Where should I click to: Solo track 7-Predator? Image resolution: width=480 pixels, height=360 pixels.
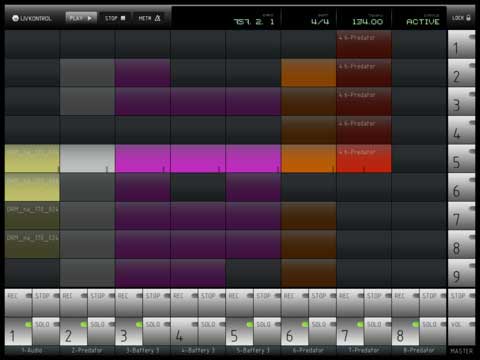click(x=378, y=331)
